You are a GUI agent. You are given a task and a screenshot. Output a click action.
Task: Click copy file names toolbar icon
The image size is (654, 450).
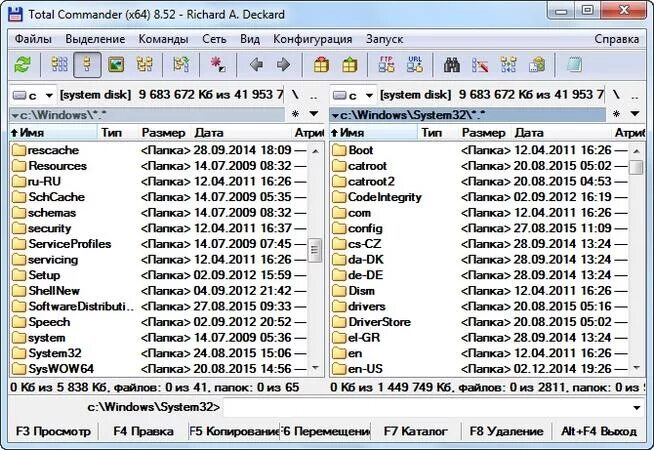tap(537, 65)
